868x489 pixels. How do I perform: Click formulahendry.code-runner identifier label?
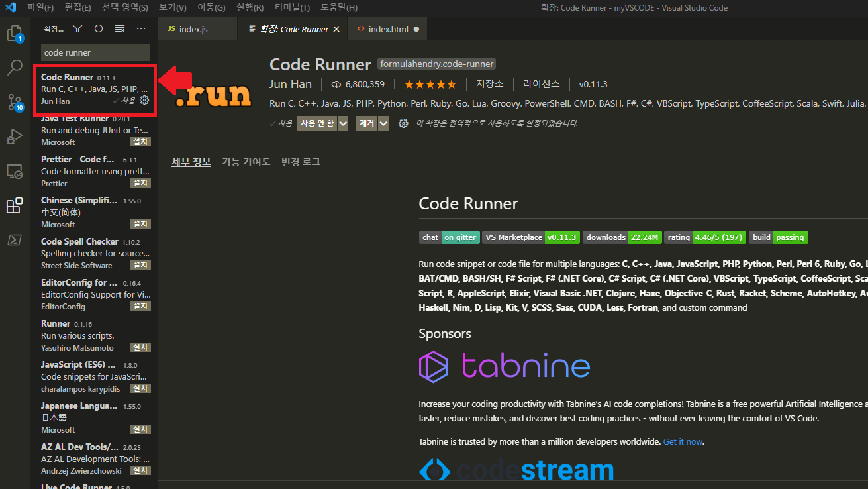pos(436,64)
